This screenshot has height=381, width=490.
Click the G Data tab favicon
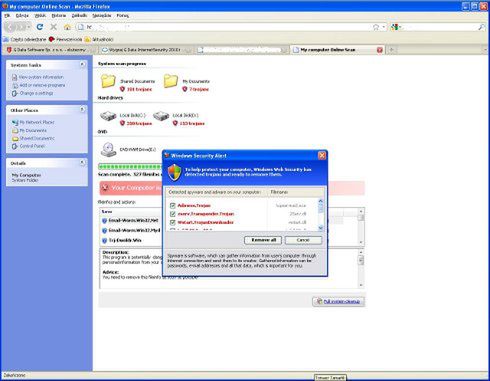tap(9, 50)
